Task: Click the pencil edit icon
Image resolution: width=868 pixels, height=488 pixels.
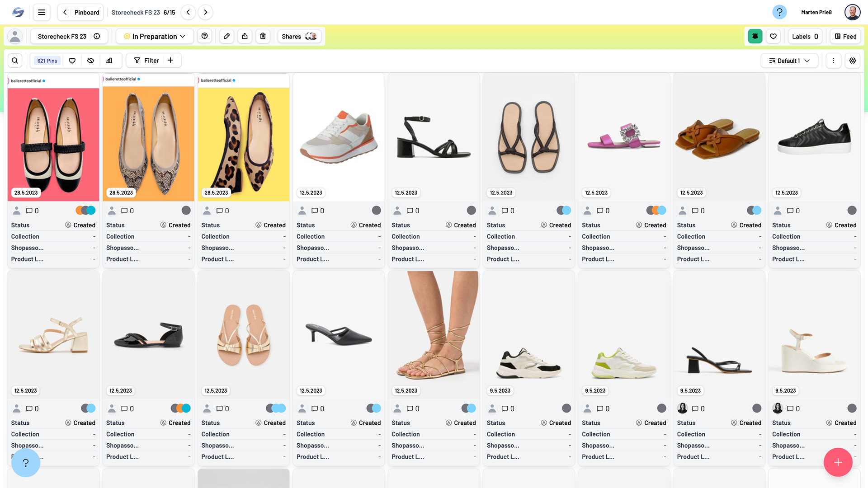Action: coord(226,36)
